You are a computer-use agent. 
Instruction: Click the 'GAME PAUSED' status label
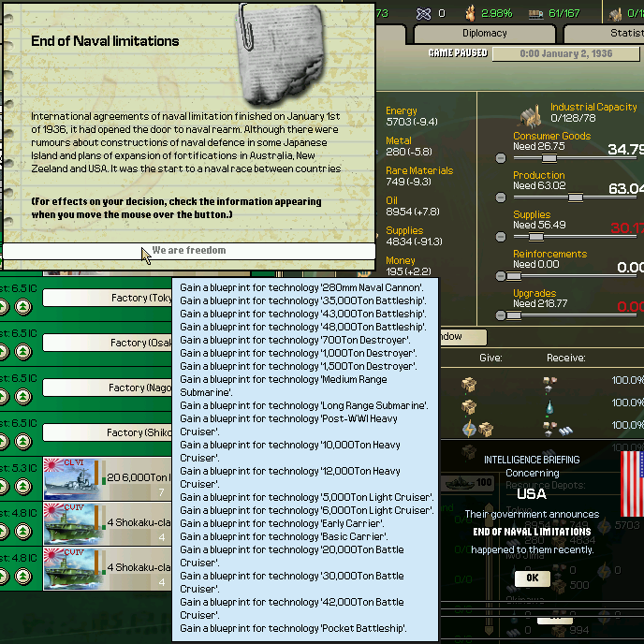[x=458, y=53]
